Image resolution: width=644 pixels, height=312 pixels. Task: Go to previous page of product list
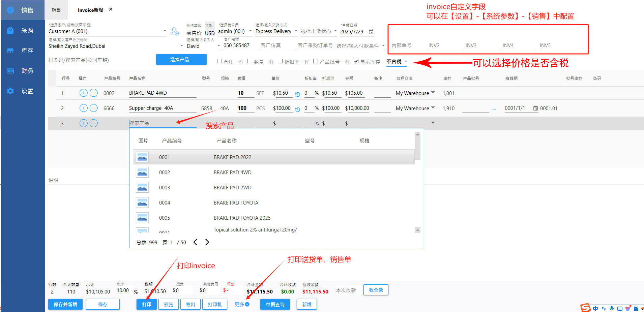click(195, 242)
